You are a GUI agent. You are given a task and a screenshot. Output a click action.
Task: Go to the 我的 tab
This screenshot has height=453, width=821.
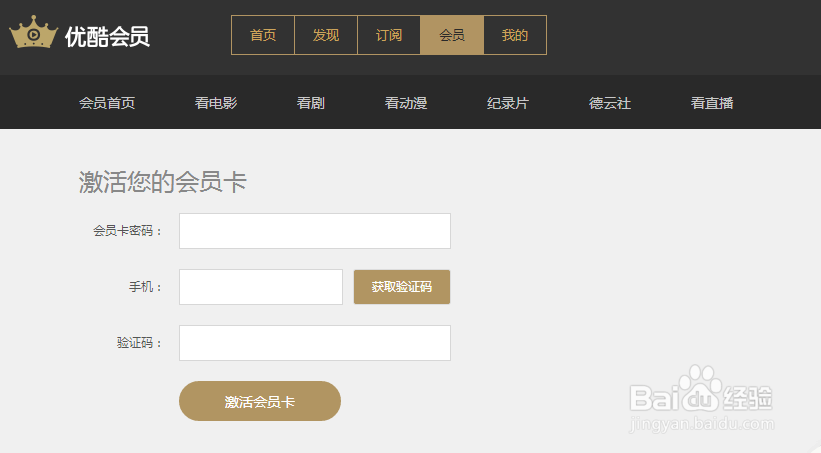point(515,35)
